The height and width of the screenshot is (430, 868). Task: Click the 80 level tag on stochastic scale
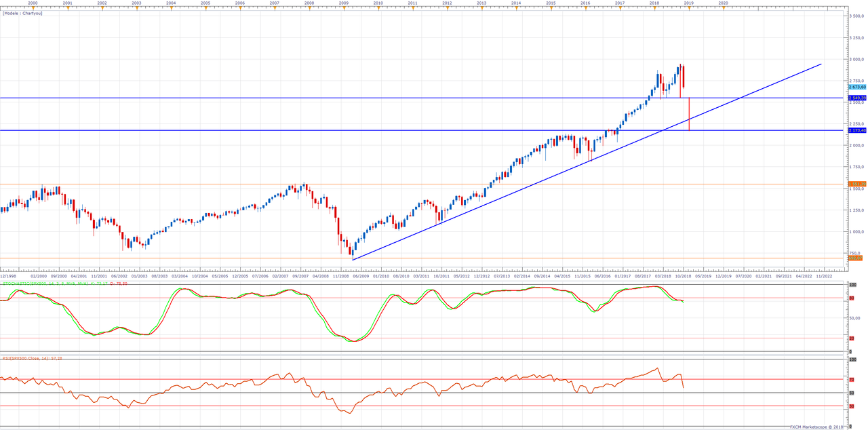[851, 298]
